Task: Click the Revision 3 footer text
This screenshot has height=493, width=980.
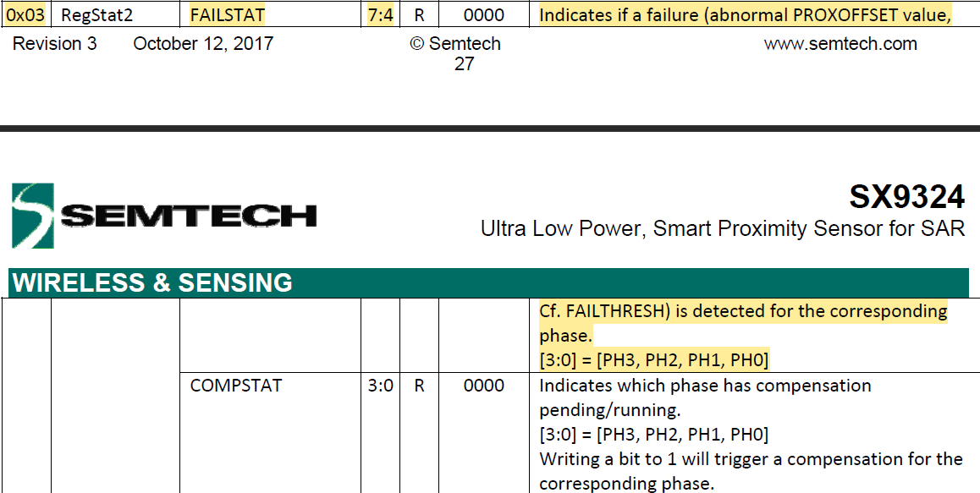Action: click(x=54, y=44)
